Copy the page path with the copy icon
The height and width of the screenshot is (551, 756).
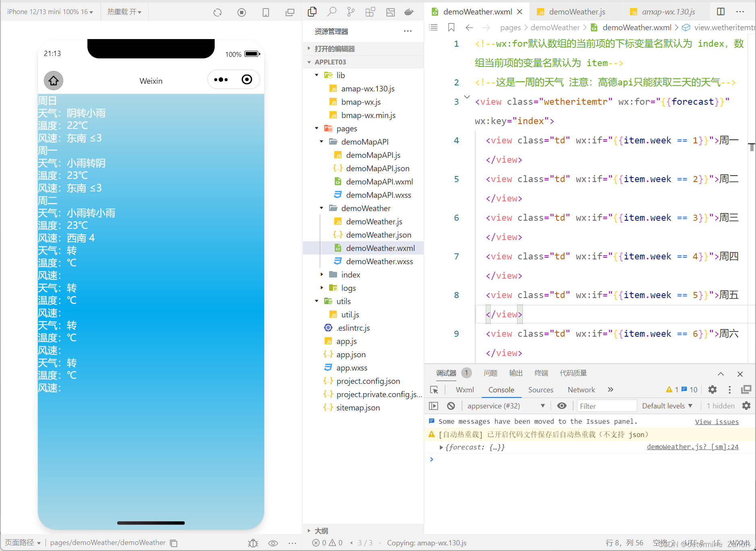point(174,543)
